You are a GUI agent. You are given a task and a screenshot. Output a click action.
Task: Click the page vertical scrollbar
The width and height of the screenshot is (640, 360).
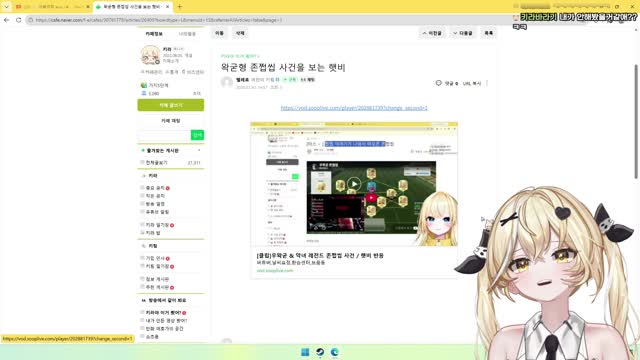pos(636,121)
